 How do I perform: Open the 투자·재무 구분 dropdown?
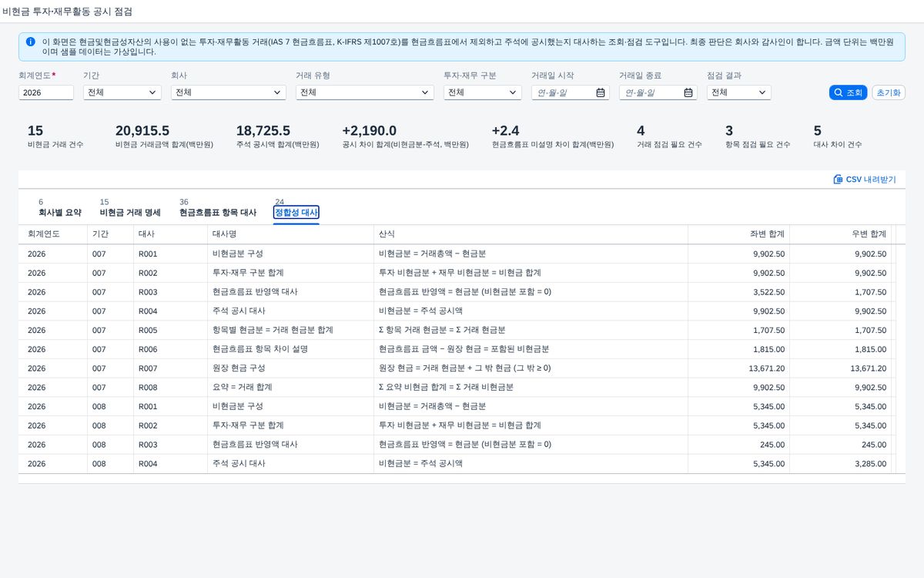(x=483, y=92)
